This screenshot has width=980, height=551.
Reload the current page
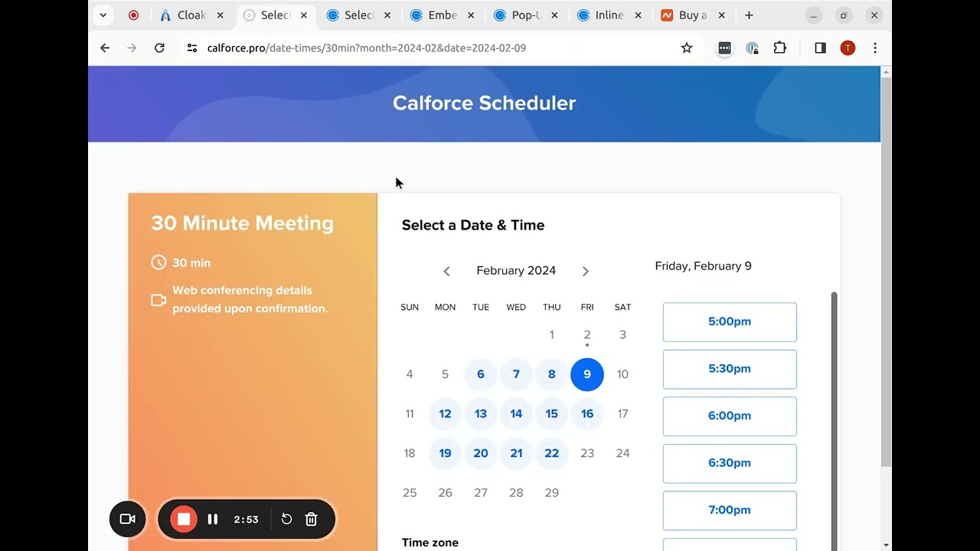coord(159,47)
